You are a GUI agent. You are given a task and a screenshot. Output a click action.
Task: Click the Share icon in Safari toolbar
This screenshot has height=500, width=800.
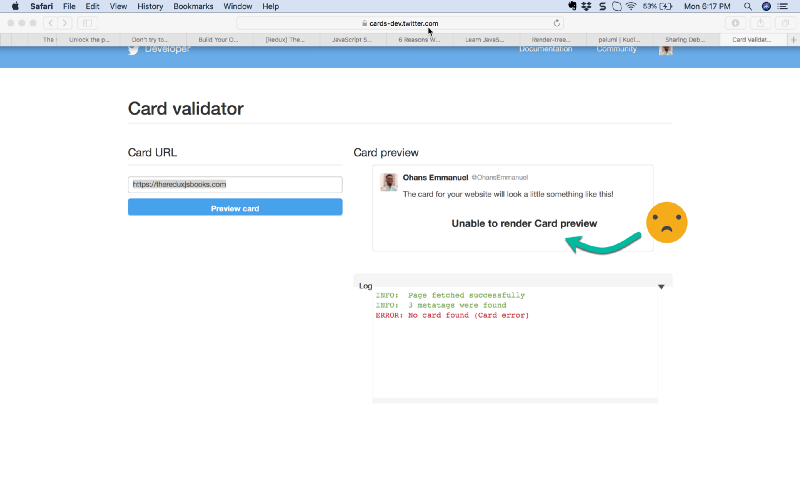760,23
